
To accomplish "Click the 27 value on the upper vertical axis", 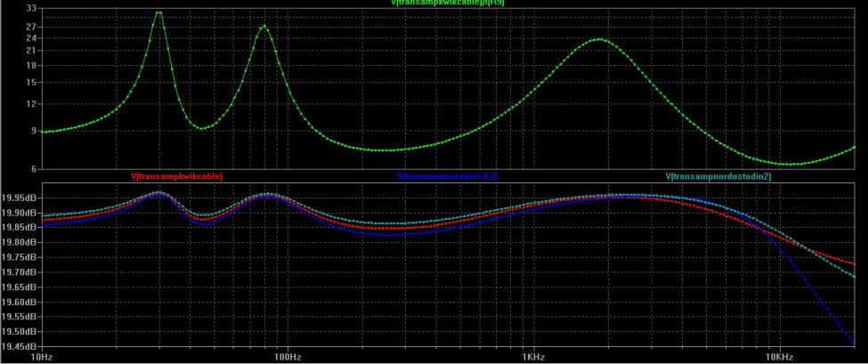I will coord(31,27).
